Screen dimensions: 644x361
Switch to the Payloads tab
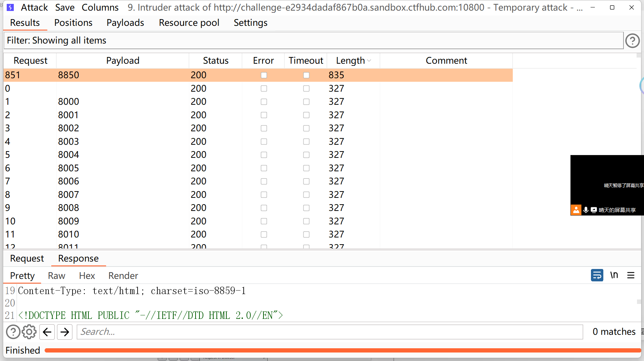coord(125,23)
